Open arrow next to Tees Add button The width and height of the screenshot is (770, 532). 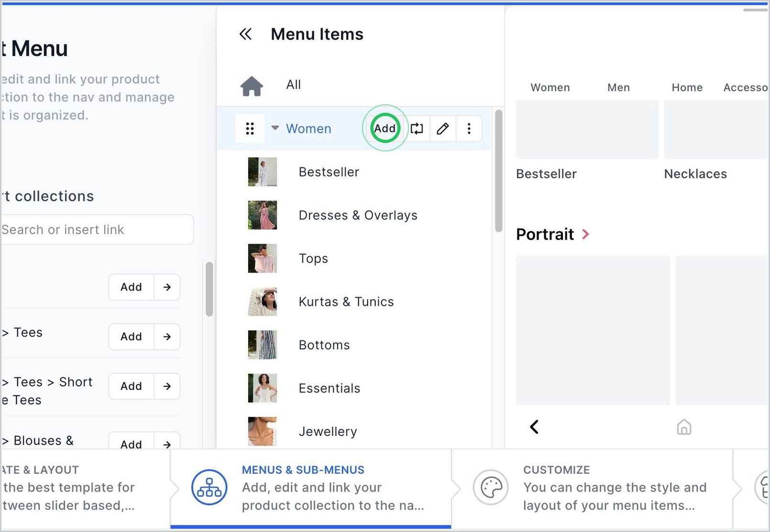(x=167, y=337)
